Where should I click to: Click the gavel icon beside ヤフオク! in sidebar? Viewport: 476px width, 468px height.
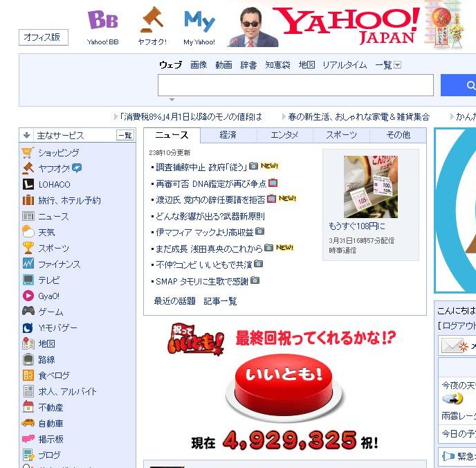(28, 168)
